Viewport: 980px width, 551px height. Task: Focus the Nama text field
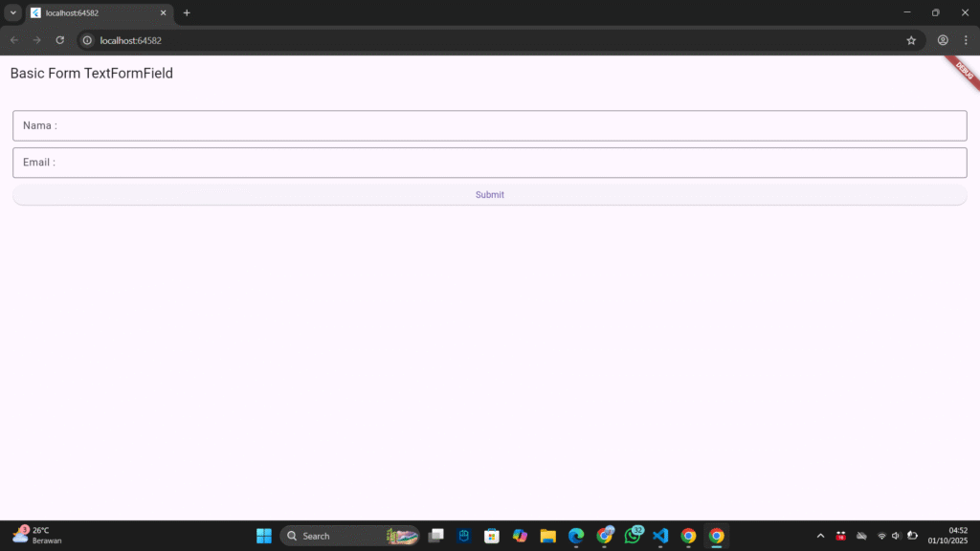[x=489, y=126]
